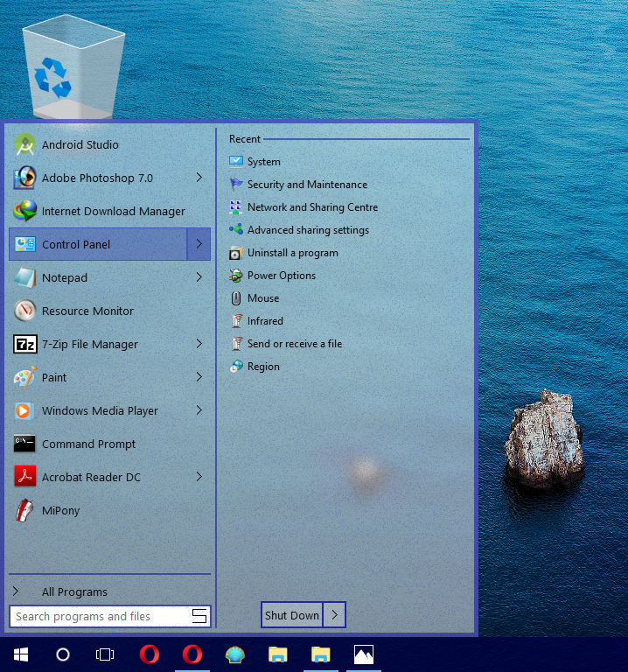Open the Recycle Bin on desktop
Screen dimensions: 628x672
[x=72, y=68]
